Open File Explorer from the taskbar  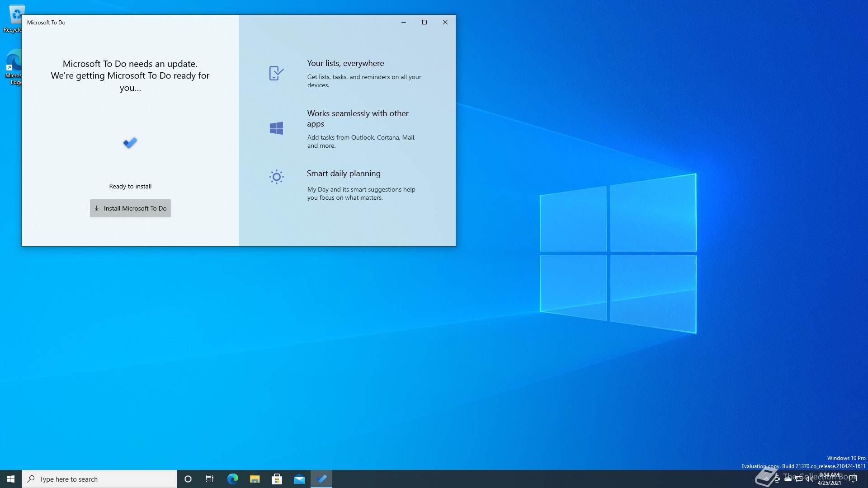(x=255, y=479)
